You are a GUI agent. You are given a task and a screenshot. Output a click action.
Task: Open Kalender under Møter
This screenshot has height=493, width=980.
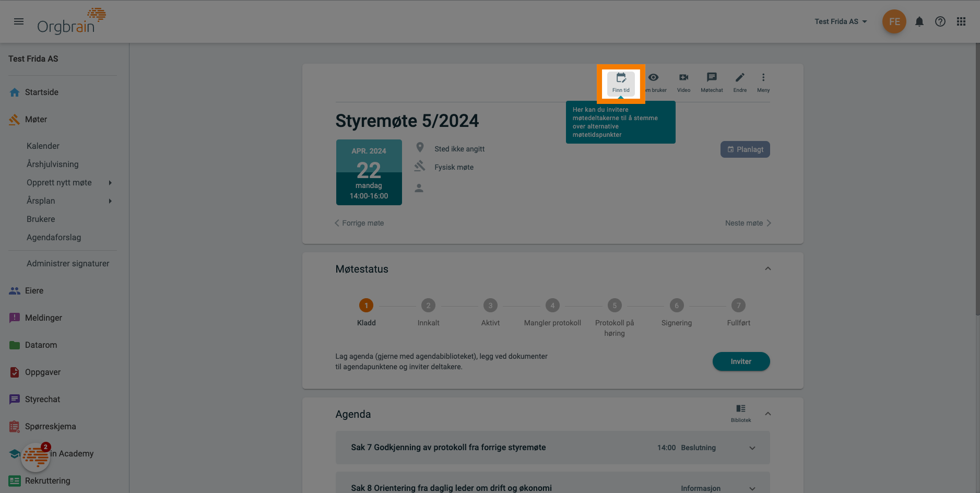click(43, 146)
